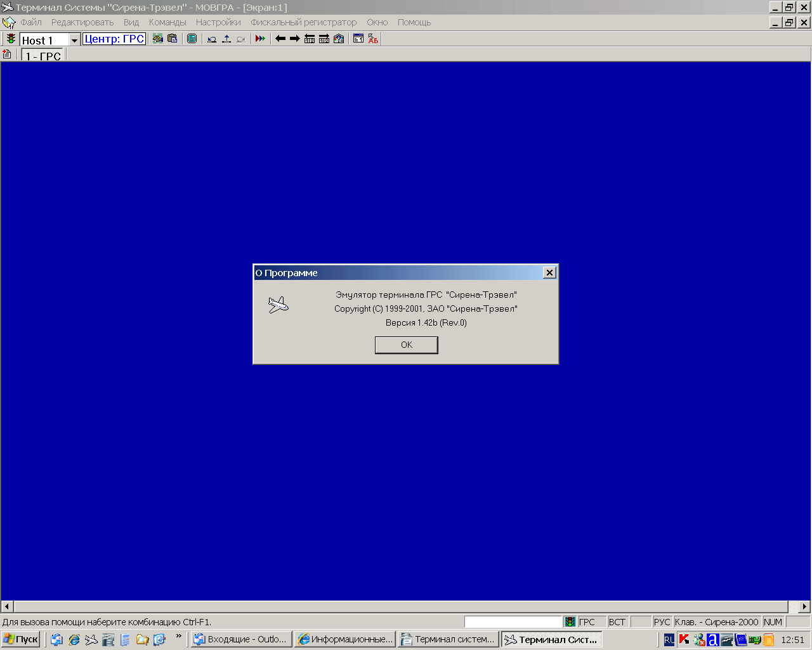
Task: Click the 'Версия 1.42b (Rev.0)' text
Action: tap(426, 322)
